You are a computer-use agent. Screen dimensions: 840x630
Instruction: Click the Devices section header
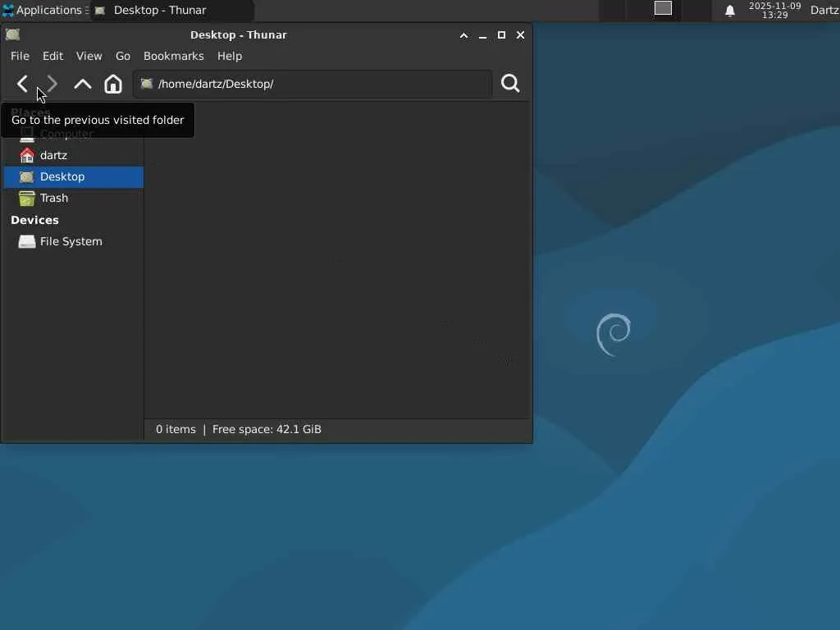[34, 220]
